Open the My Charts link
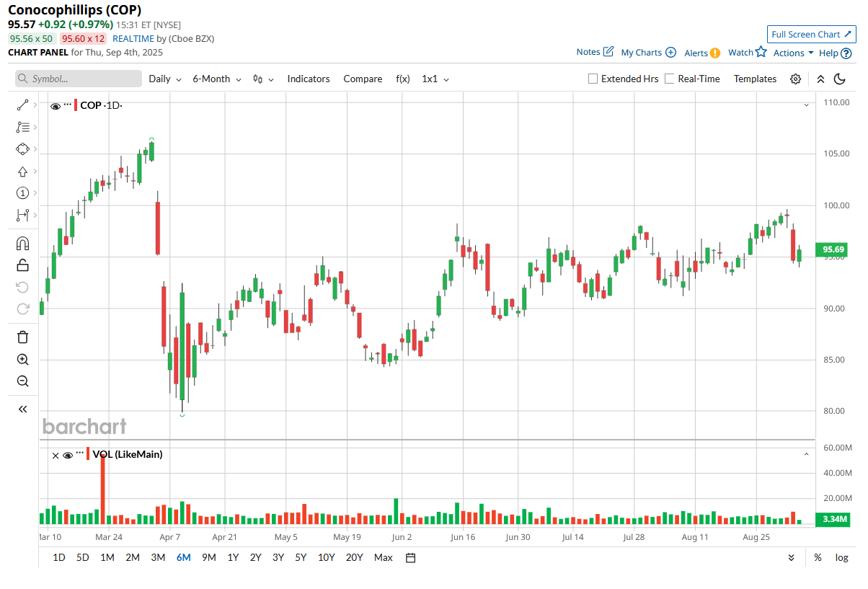Image resolution: width=868 pixels, height=589 pixels. [641, 53]
